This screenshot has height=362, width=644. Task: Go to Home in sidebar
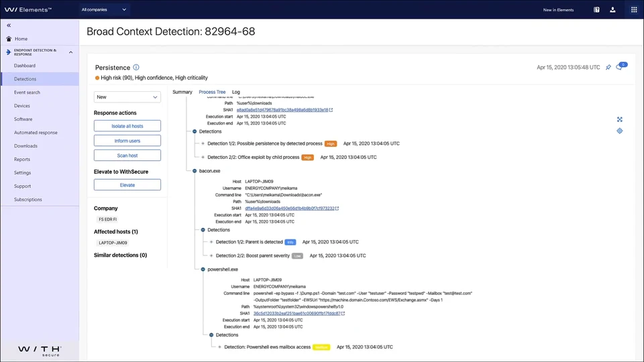click(x=21, y=39)
